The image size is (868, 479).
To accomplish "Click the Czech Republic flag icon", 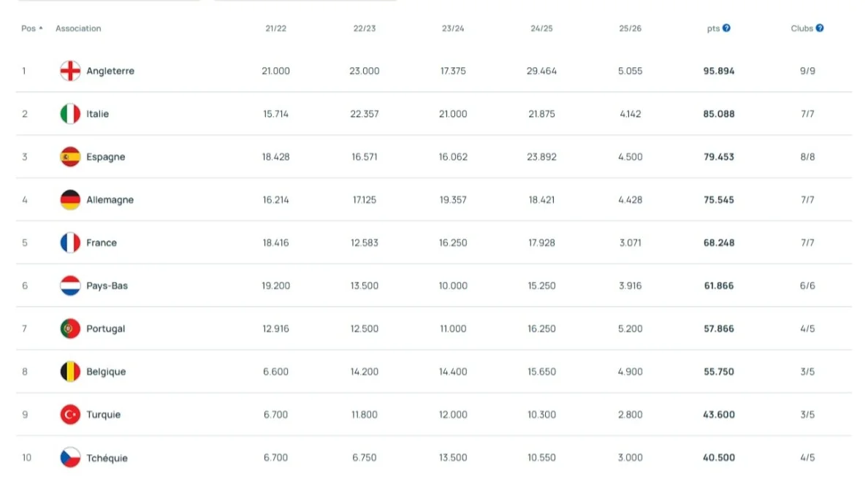I will (70, 457).
